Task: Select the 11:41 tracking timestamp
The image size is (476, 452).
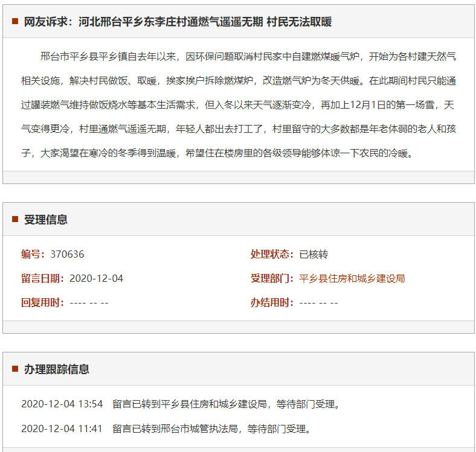Action: 62,429
